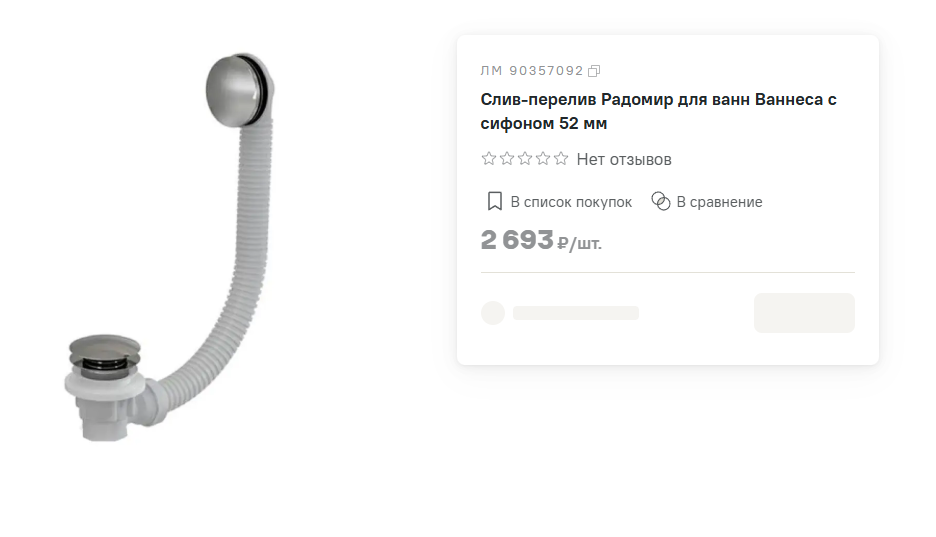Click the overlapping circles compare icon
This screenshot has height=537, width=936.
[661, 201]
